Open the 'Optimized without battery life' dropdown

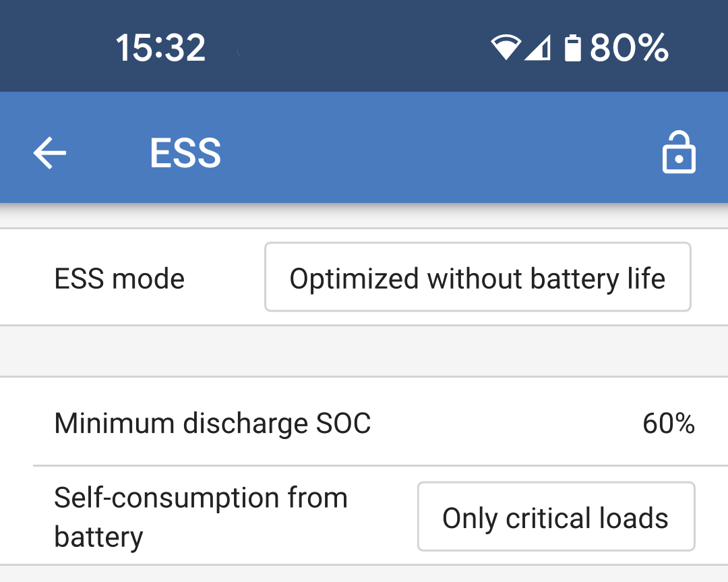click(477, 277)
